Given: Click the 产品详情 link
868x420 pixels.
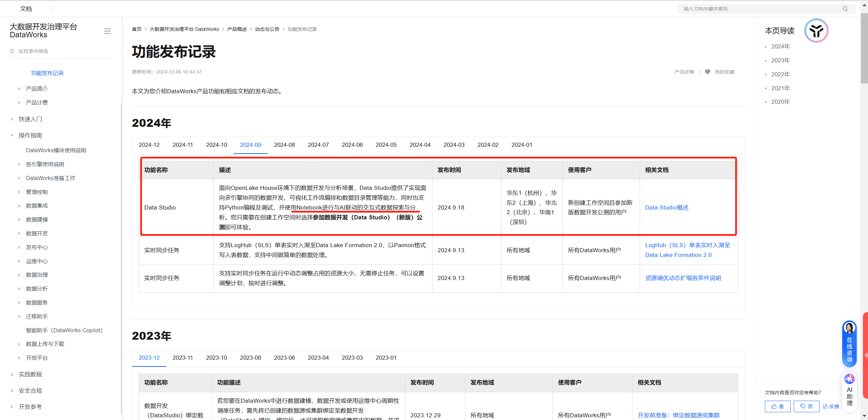Looking at the screenshot, I should (x=684, y=72).
